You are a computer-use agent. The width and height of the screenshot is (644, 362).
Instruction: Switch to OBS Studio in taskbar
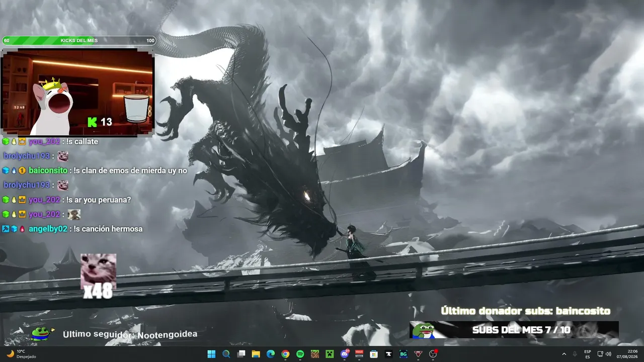pos(433,354)
